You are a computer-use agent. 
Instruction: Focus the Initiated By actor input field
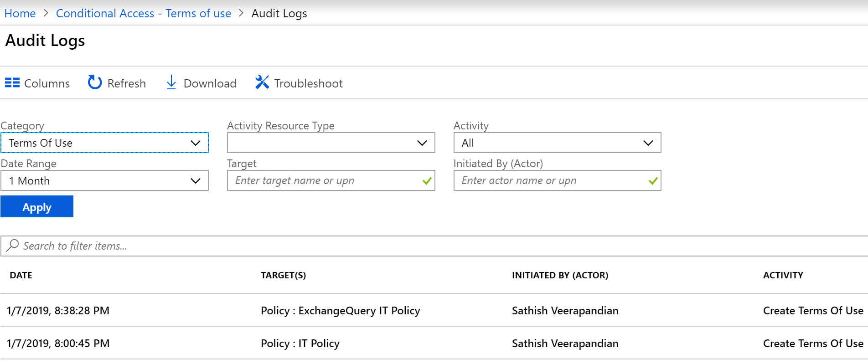(550, 181)
